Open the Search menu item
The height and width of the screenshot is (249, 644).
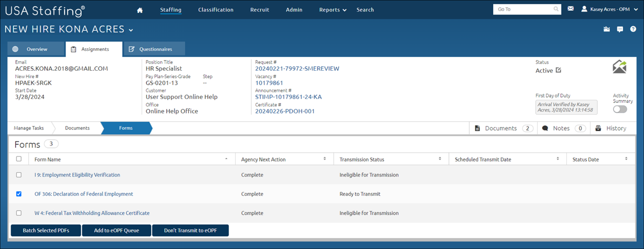click(365, 10)
